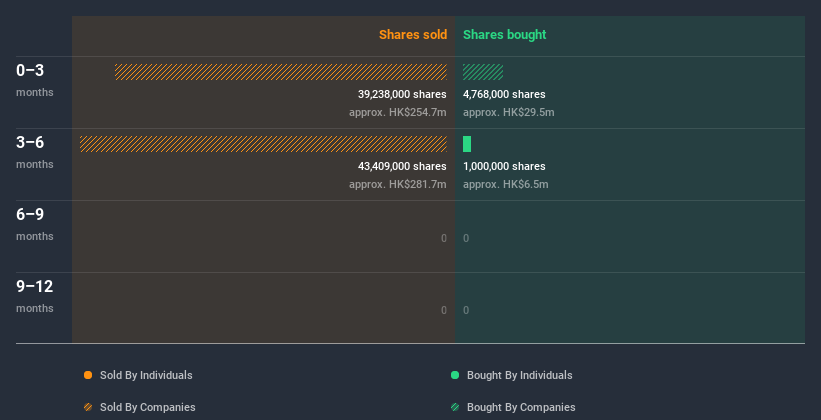
Task: Click the Shares sold column header
Action: (x=413, y=35)
